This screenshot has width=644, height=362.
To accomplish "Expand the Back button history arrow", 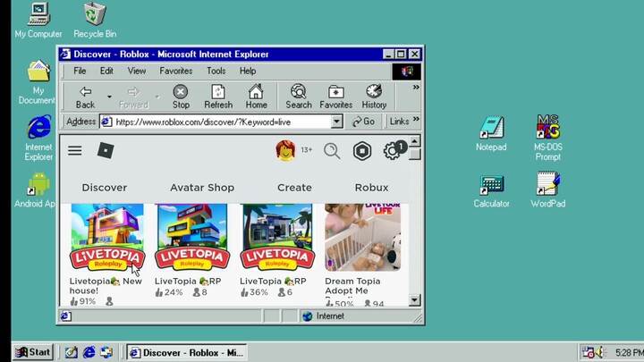I will (109, 97).
